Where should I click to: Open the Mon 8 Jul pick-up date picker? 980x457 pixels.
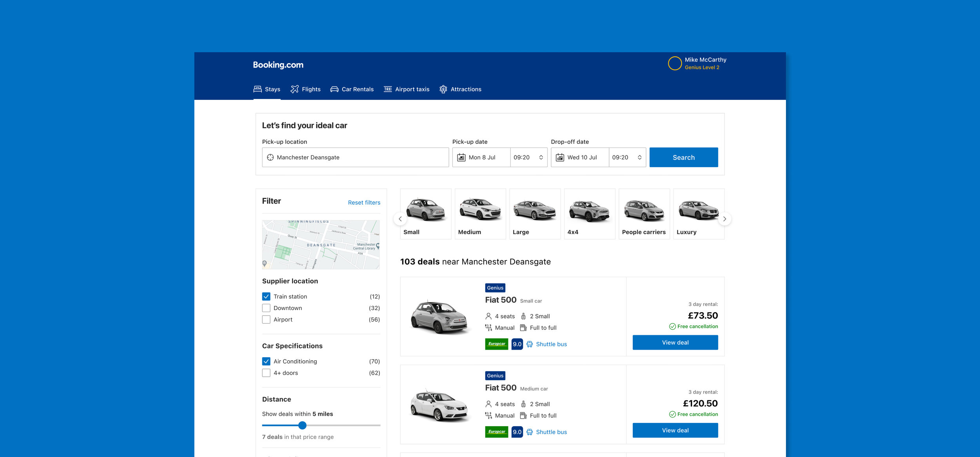481,157
